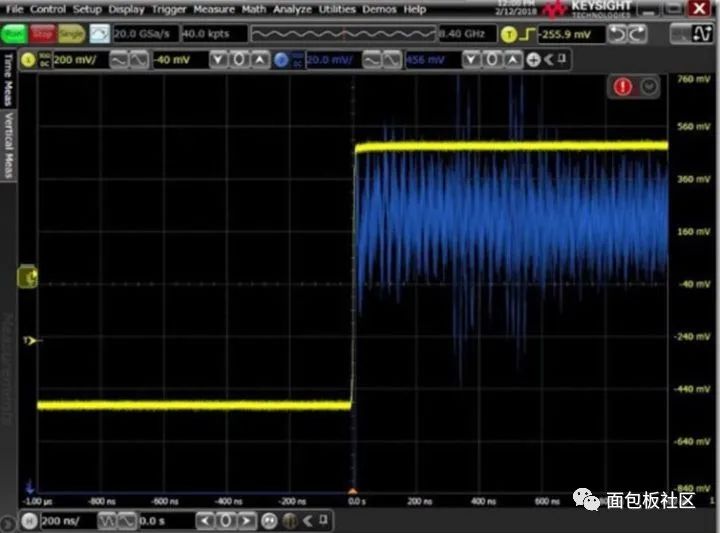720x533 pixels.
Task: Click the 8.40 GHz bandwidth readout
Action: click(467, 34)
